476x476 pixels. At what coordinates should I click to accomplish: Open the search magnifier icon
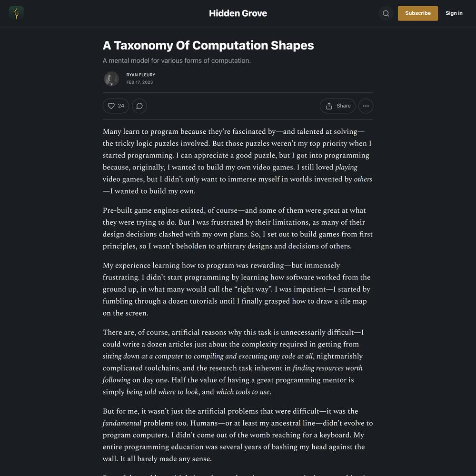pos(386,13)
